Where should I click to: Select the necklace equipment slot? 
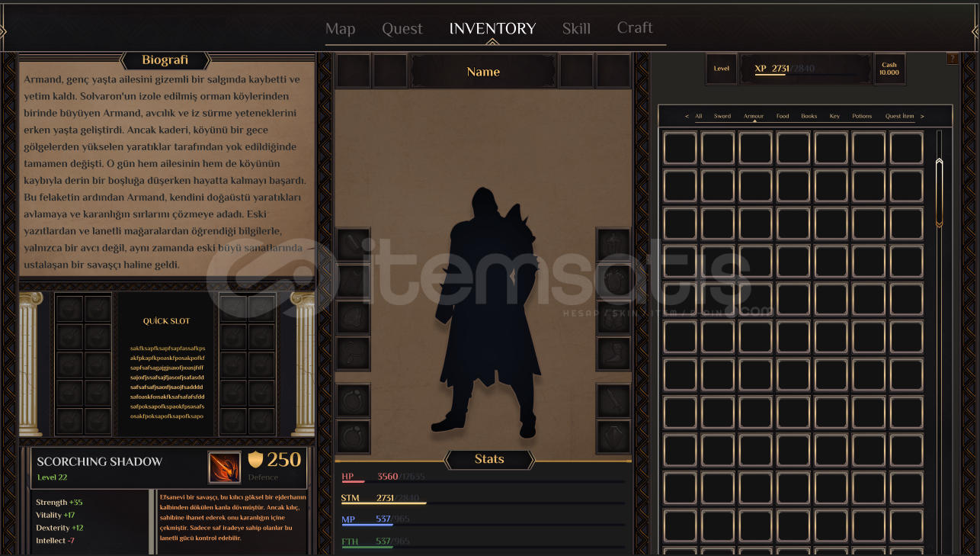coord(354,354)
